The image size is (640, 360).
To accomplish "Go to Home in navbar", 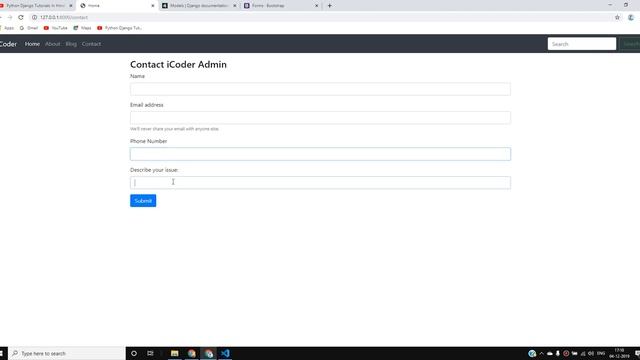I will [x=32, y=44].
